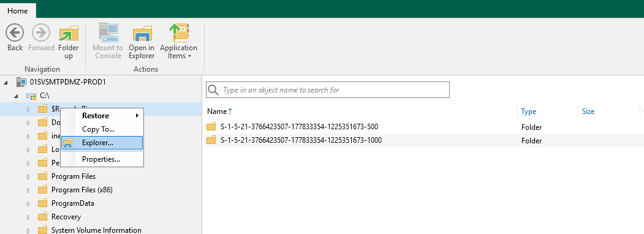This screenshot has height=234, width=644.
Task: Expand the Program Files folder node
Action: [x=28, y=177]
